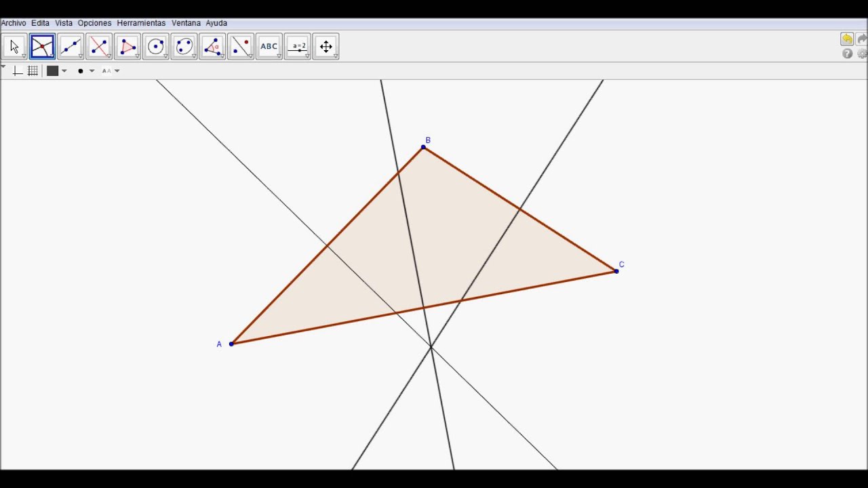Open the Ventana menu
868x488 pixels.
(x=186, y=23)
